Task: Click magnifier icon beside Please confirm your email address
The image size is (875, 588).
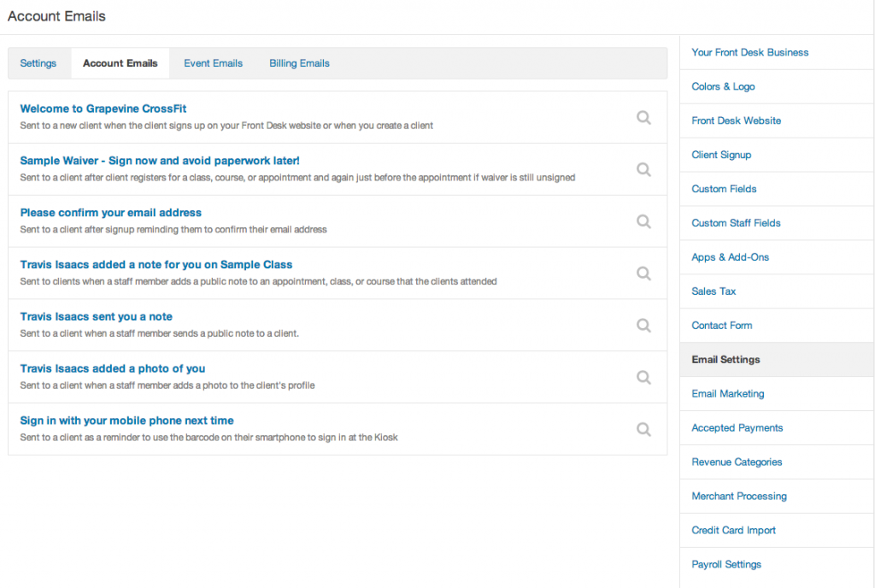Action: tap(643, 221)
